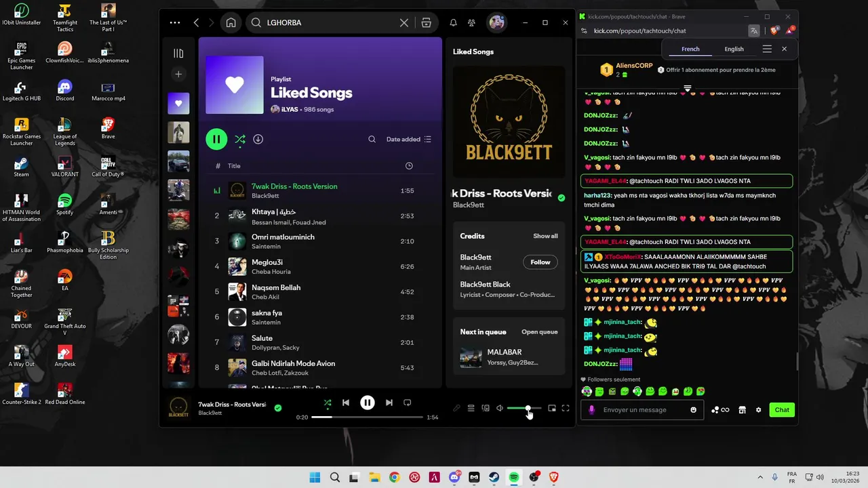Sort by Title column header
868x488 pixels.
(x=234, y=165)
